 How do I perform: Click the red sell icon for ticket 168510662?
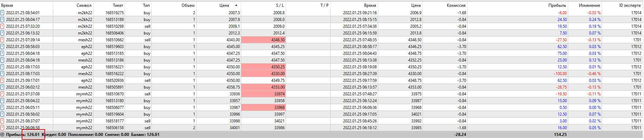tap(2, 40)
